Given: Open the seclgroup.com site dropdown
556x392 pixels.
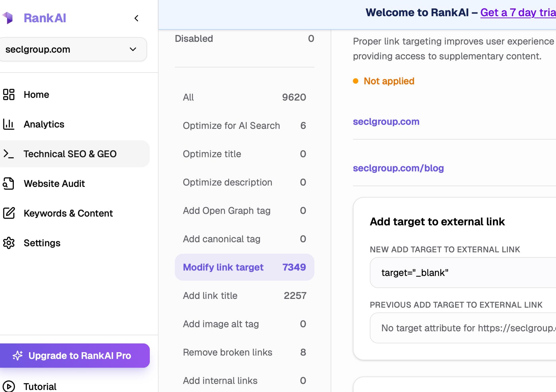Looking at the screenshot, I should point(73,49).
